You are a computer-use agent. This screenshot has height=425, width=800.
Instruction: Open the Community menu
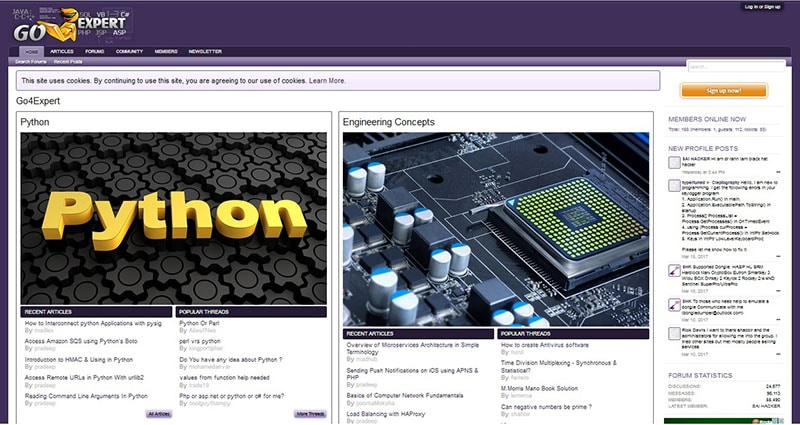pos(129,52)
